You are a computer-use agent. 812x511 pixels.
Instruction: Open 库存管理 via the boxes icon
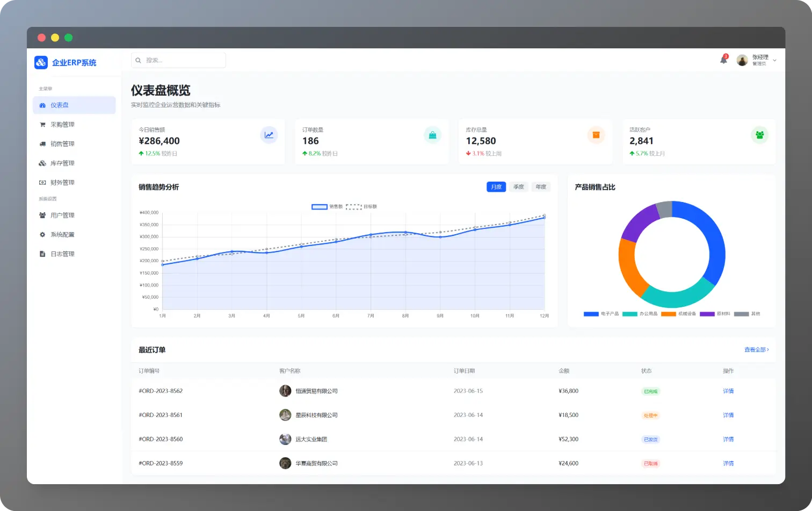(43, 163)
